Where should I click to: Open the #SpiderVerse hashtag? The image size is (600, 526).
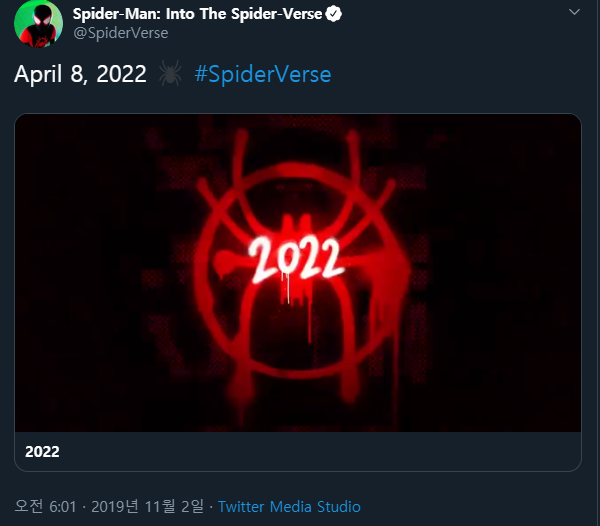262,75
